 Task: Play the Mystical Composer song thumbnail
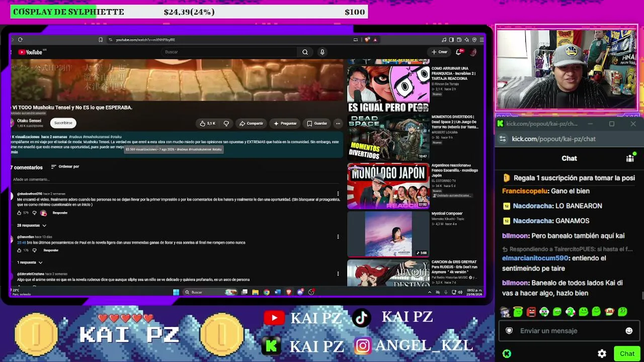(x=388, y=234)
